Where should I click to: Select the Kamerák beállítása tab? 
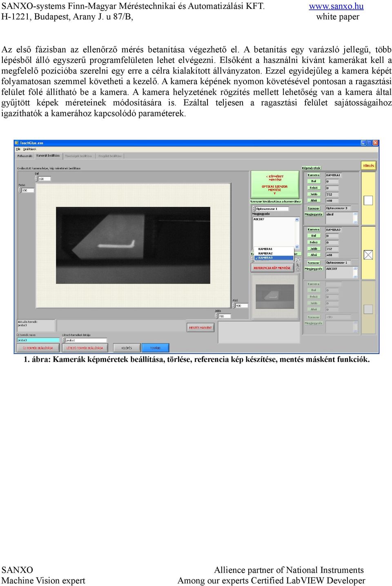click(48, 156)
